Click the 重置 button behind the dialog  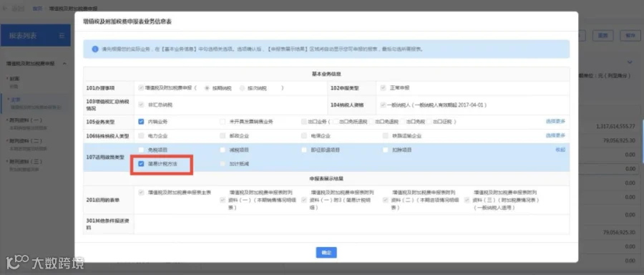603,36
